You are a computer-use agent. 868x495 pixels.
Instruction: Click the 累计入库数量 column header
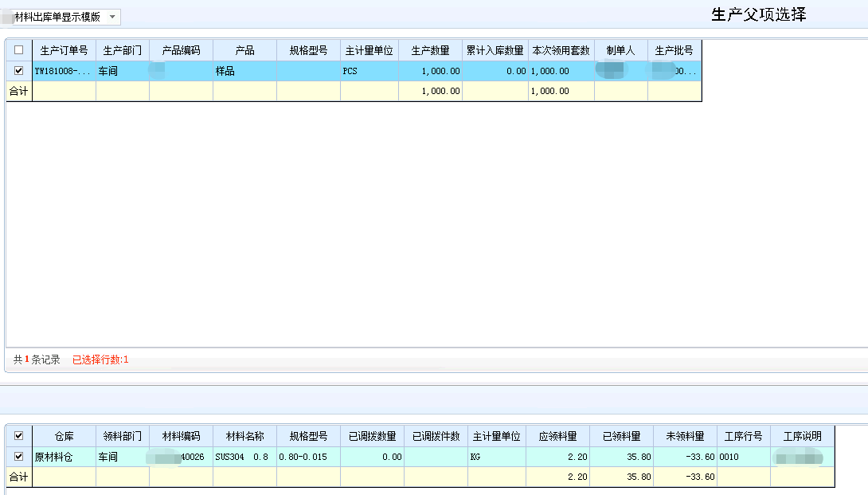tap(495, 50)
